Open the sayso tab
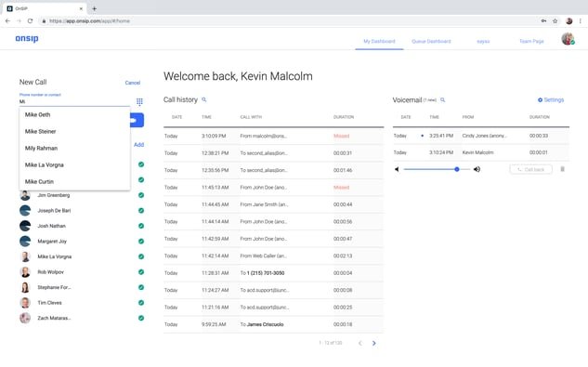The height and width of the screenshot is (367, 588). (x=483, y=41)
